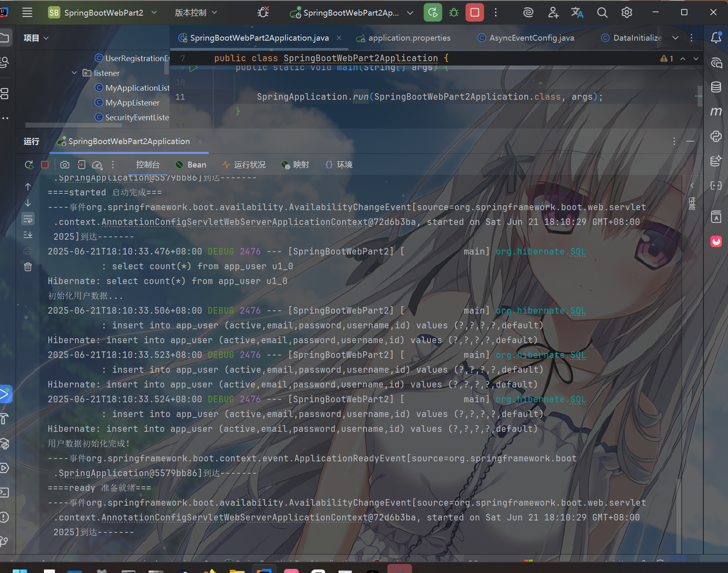The height and width of the screenshot is (573, 728).
Task: Click the Debug bug icon in toolbar
Action: click(x=453, y=12)
